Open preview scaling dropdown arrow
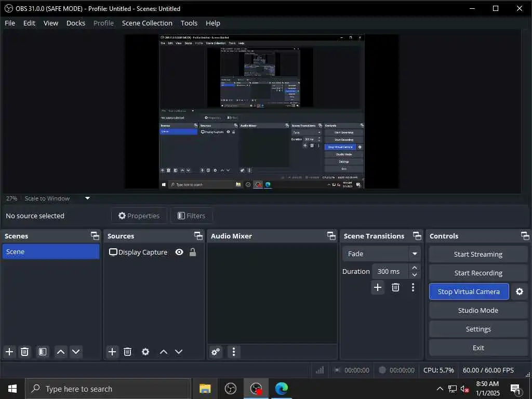The image size is (532, 399). (87, 198)
